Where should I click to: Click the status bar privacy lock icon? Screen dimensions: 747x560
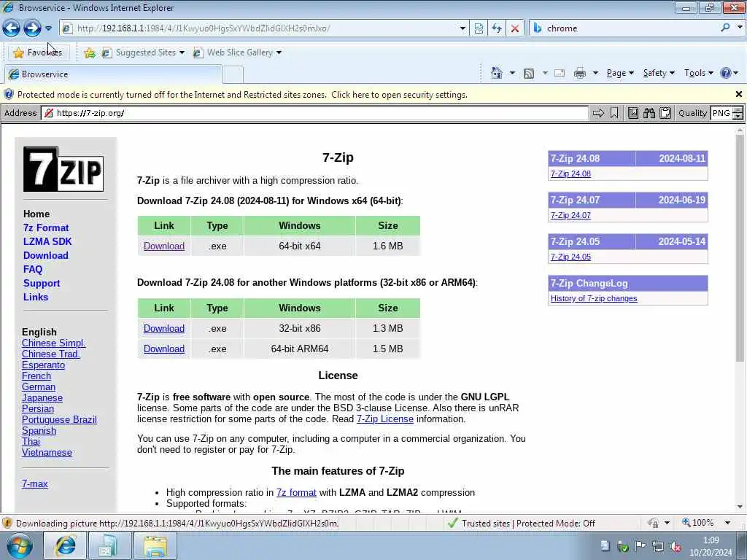click(654, 524)
